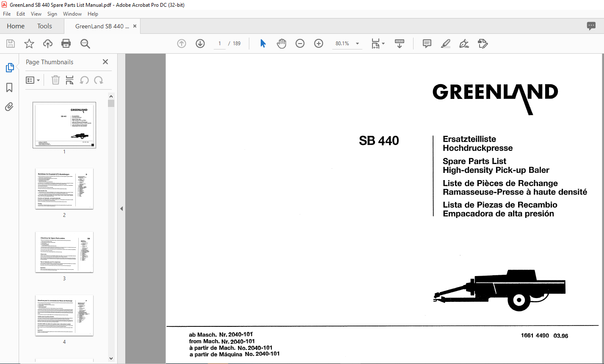Viewport: 604px width, 364px height.
Task: Activate the Hand pan tool
Action: pos(281,44)
